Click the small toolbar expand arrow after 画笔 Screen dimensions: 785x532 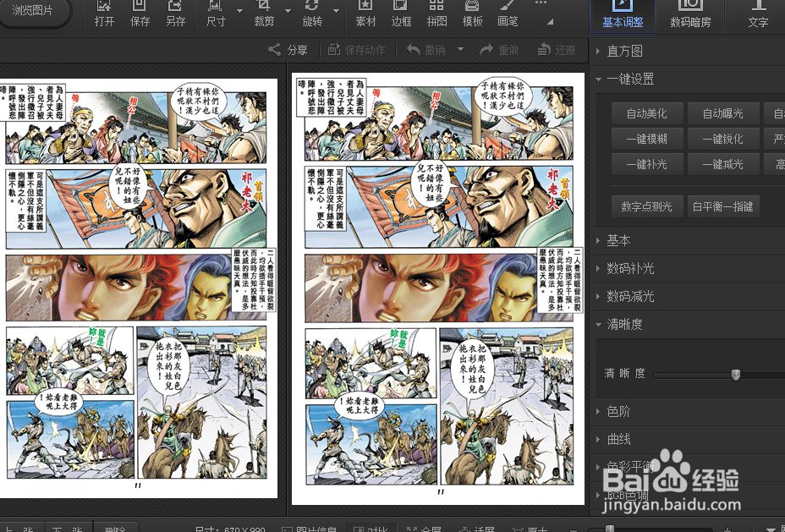click(550, 21)
